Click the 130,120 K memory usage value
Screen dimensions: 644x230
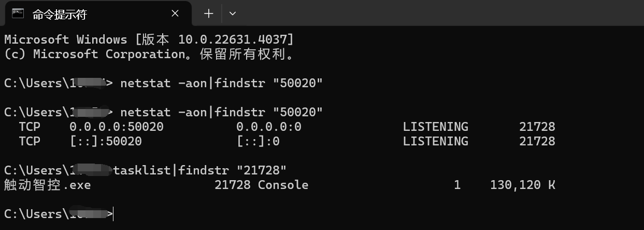pos(523,185)
